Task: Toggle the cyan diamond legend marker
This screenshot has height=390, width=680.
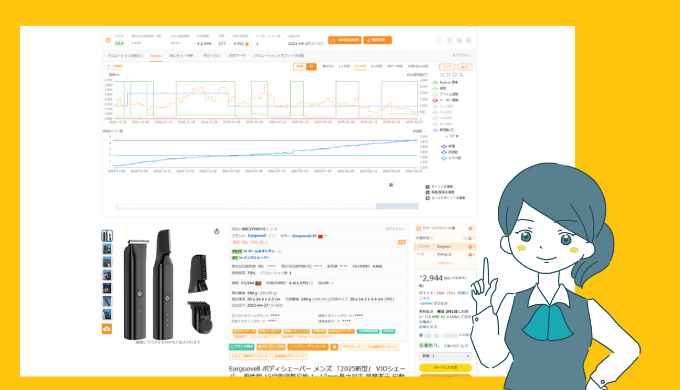Action: (444, 158)
